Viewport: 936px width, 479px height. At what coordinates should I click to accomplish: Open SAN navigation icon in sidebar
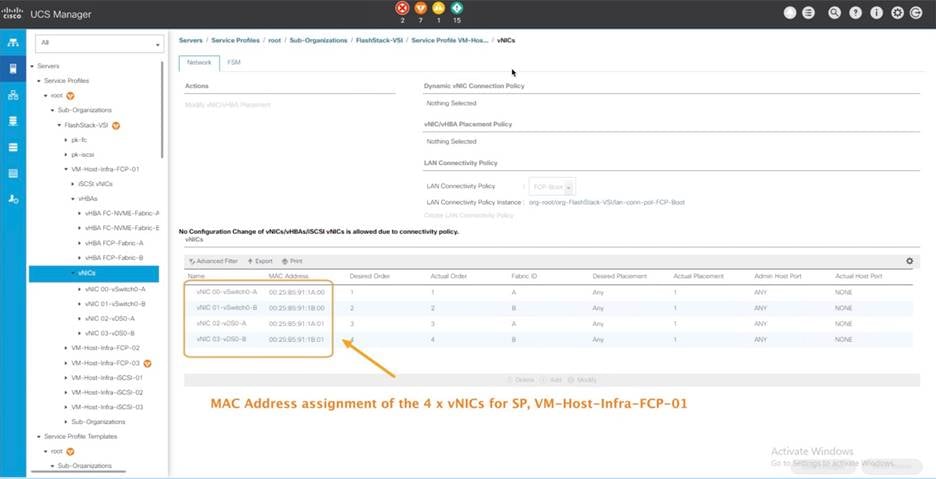(x=13, y=121)
